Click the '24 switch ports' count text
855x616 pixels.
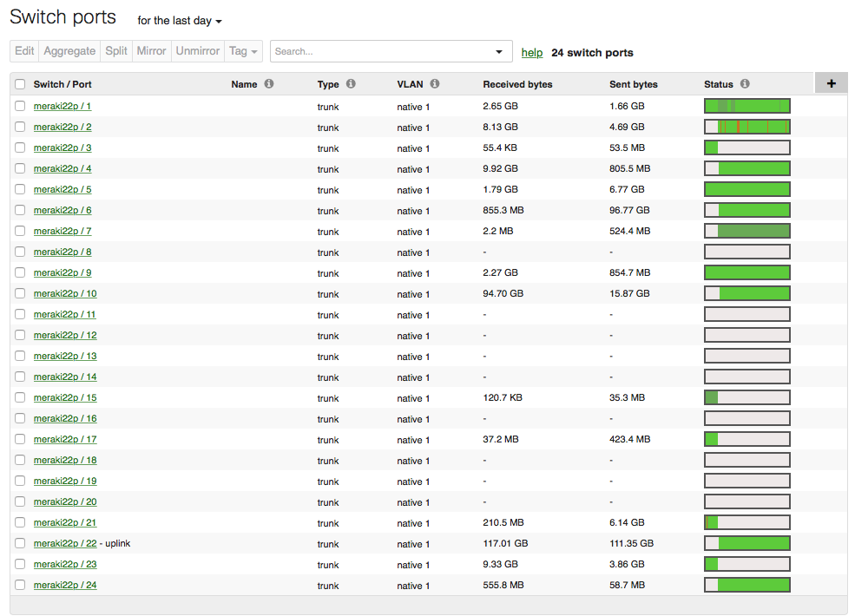coord(592,53)
